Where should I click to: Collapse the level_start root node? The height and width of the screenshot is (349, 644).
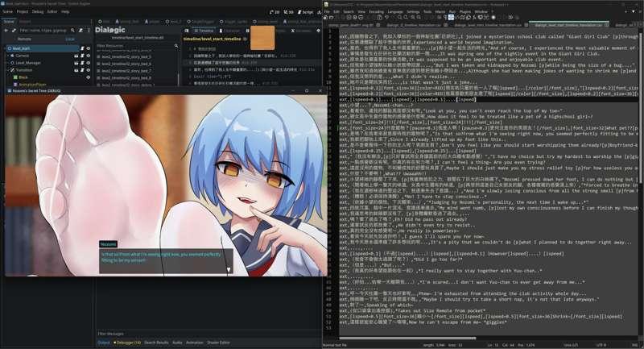point(5,48)
